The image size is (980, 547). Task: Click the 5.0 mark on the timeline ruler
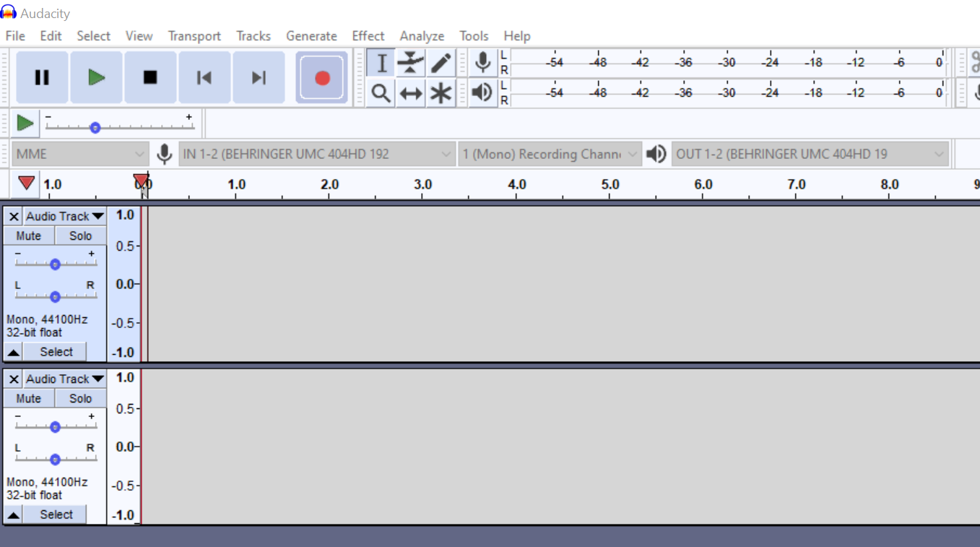[610, 184]
